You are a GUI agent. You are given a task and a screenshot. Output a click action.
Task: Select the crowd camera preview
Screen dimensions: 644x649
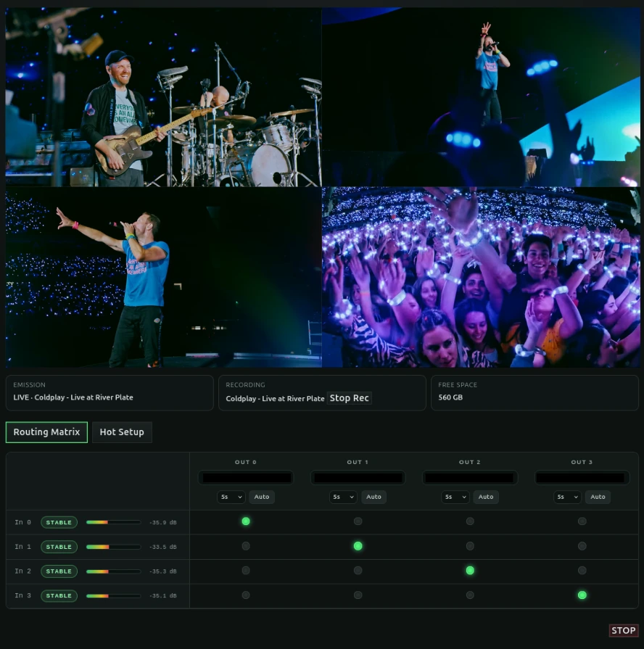pos(480,277)
